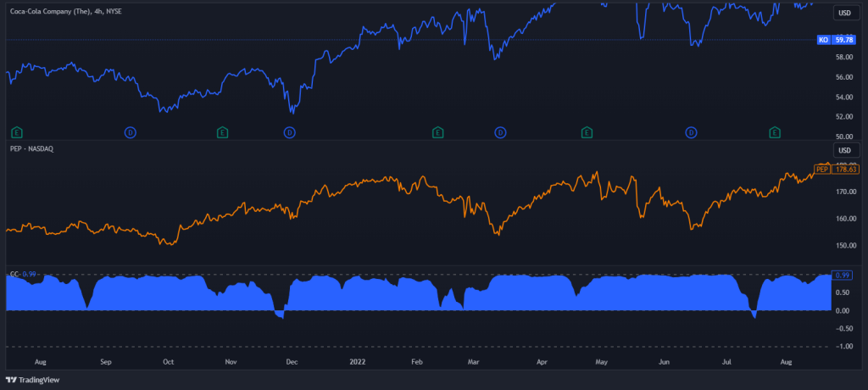
Task: Click the 170.00 price level on the PEP axis
Action: point(844,192)
